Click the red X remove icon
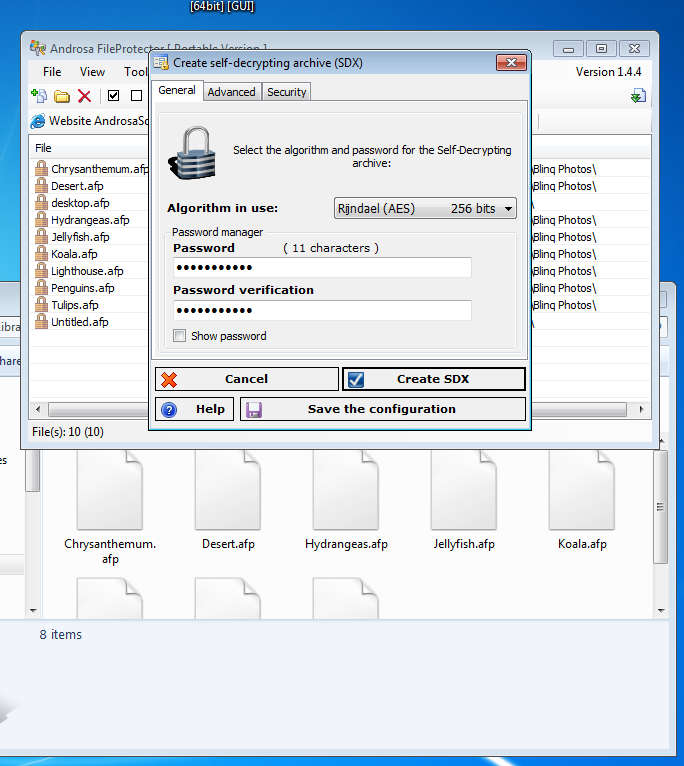The width and height of the screenshot is (684, 766). pos(85,96)
